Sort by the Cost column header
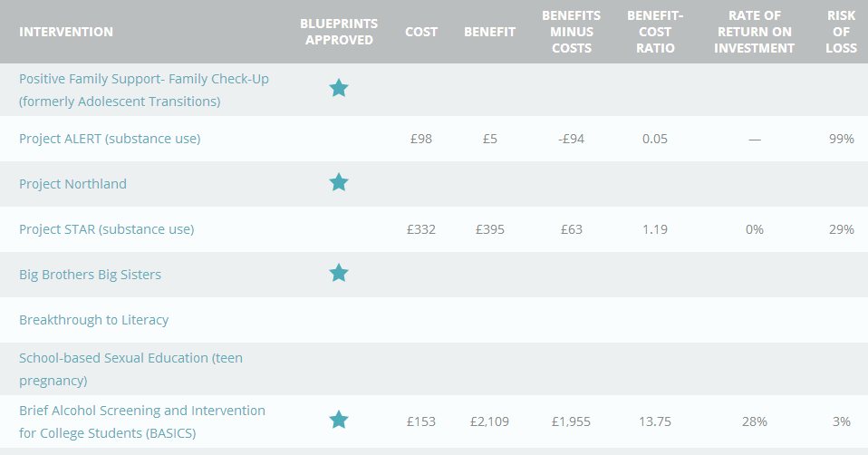The height and width of the screenshot is (455, 868). tap(421, 32)
